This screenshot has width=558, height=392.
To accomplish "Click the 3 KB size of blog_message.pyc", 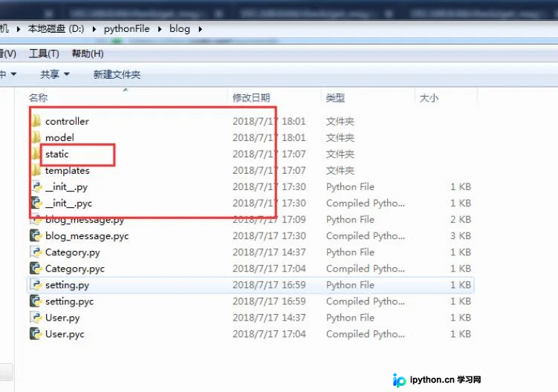I will 461,236.
